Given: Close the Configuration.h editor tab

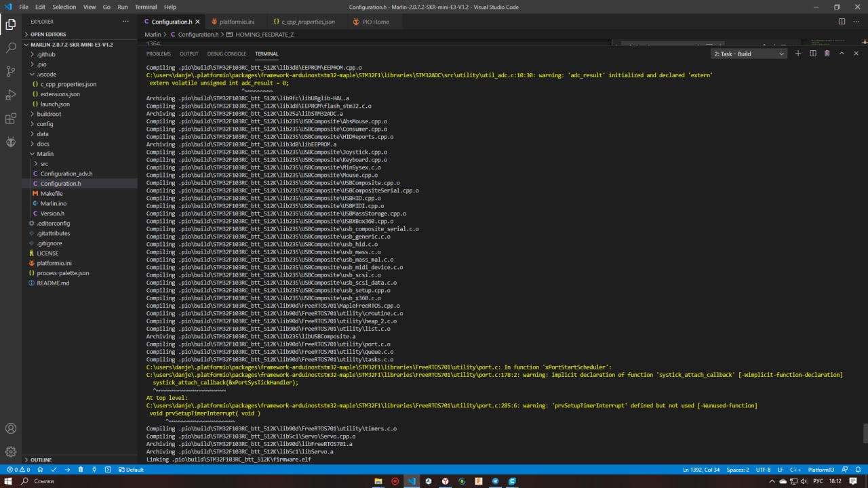Looking at the screenshot, I should [198, 22].
